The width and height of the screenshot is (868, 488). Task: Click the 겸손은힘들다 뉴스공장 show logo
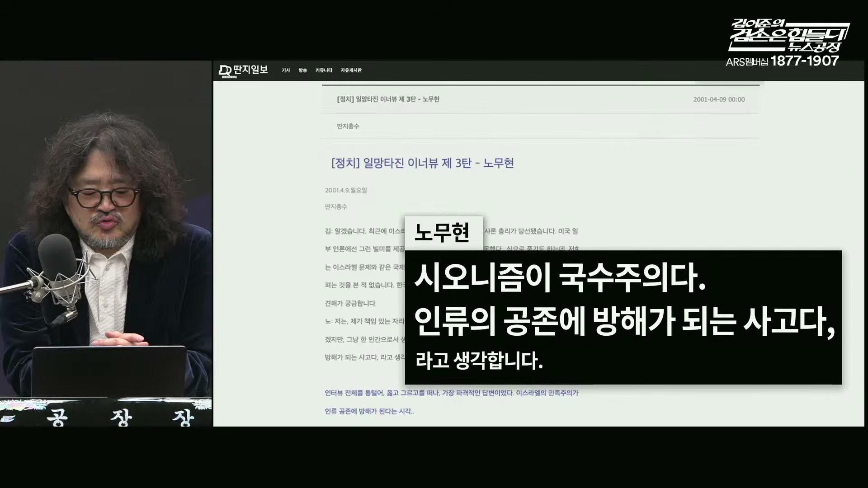tap(789, 36)
